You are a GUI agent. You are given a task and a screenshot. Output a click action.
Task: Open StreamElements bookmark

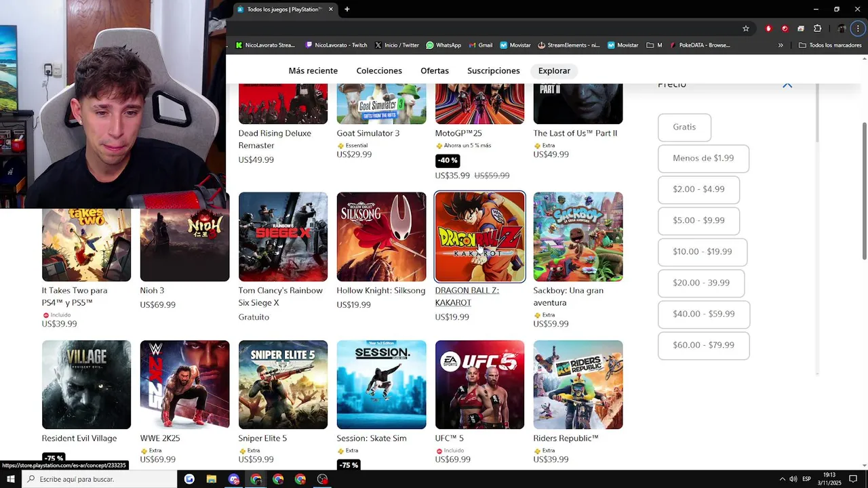point(569,45)
